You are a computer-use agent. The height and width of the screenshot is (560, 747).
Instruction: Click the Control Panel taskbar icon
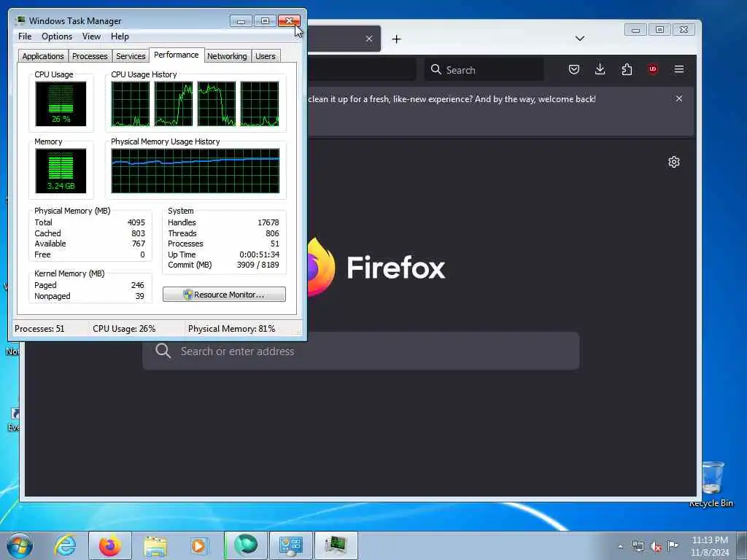click(x=290, y=545)
